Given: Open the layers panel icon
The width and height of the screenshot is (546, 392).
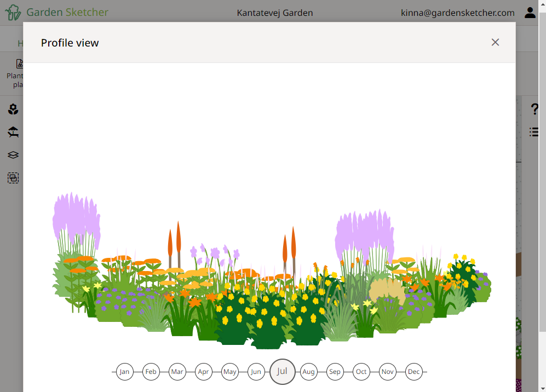Looking at the screenshot, I should tap(13, 155).
